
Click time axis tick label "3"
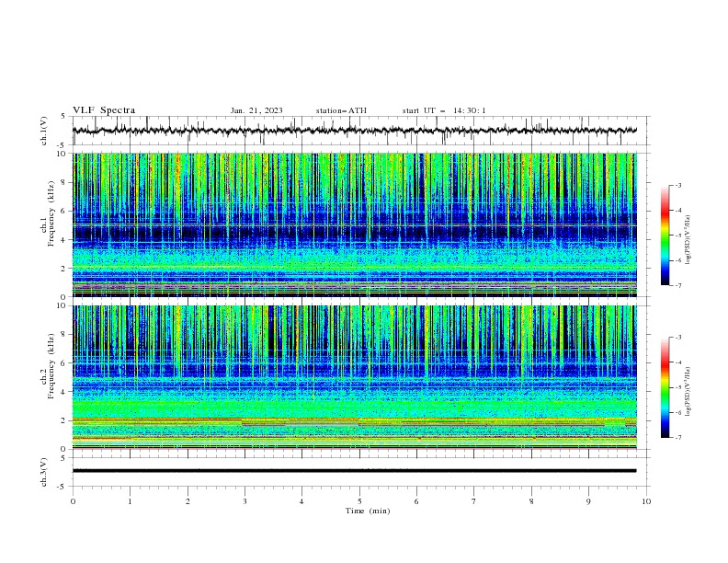click(x=245, y=501)
